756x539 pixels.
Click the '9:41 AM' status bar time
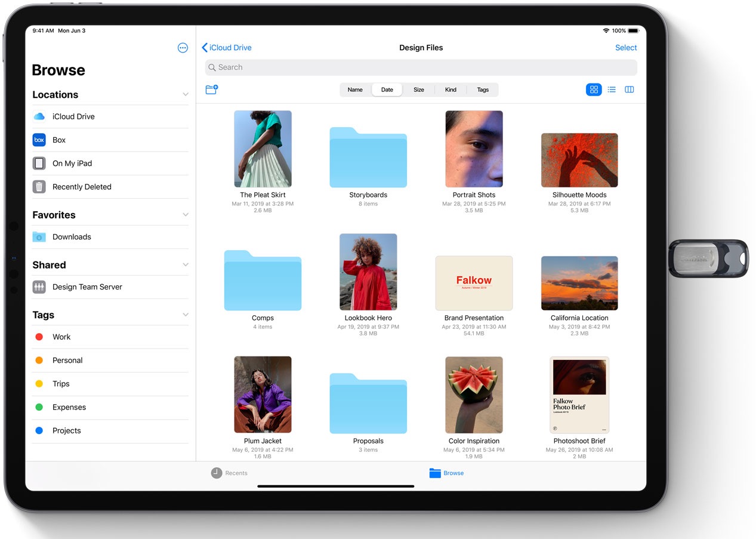(x=43, y=30)
